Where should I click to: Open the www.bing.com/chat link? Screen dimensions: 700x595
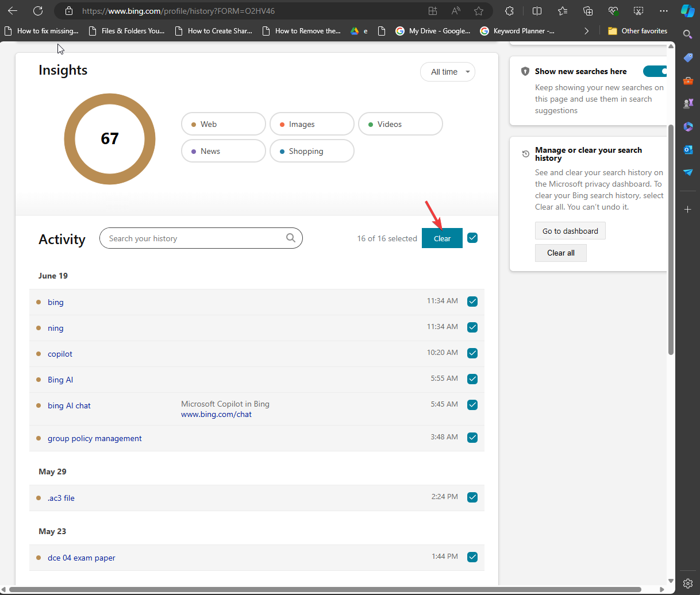click(216, 414)
